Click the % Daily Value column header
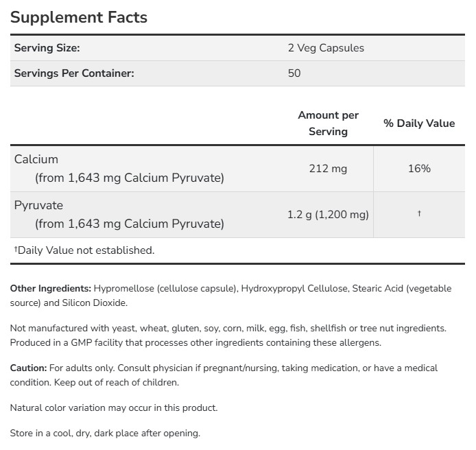476x450 pixels. point(419,123)
